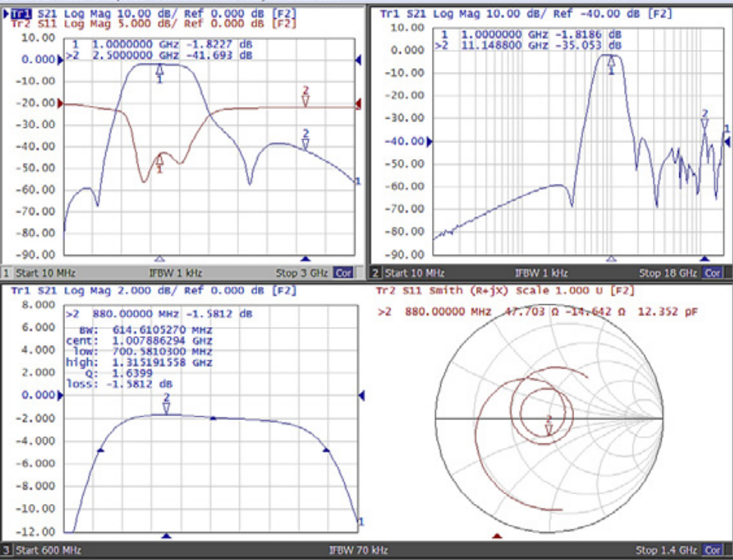Click the blue right-edge reference arrow in window 1

click(358, 60)
